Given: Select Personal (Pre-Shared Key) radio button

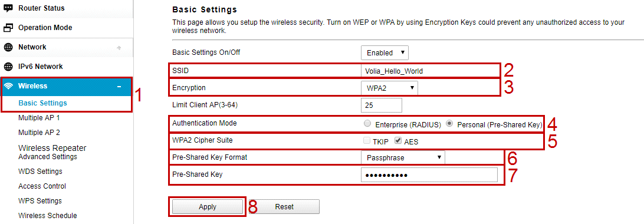Looking at the screenshot, I should 450,123.
